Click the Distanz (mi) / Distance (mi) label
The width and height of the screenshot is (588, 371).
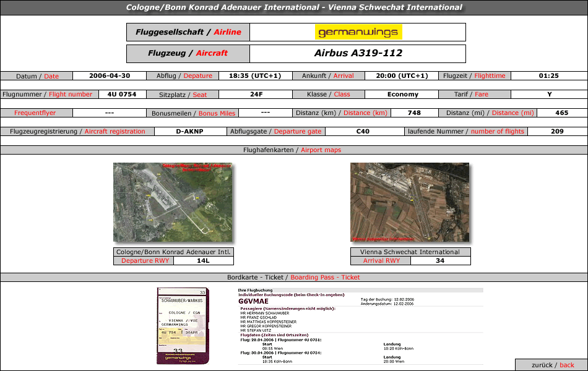(x=488, y=113)
